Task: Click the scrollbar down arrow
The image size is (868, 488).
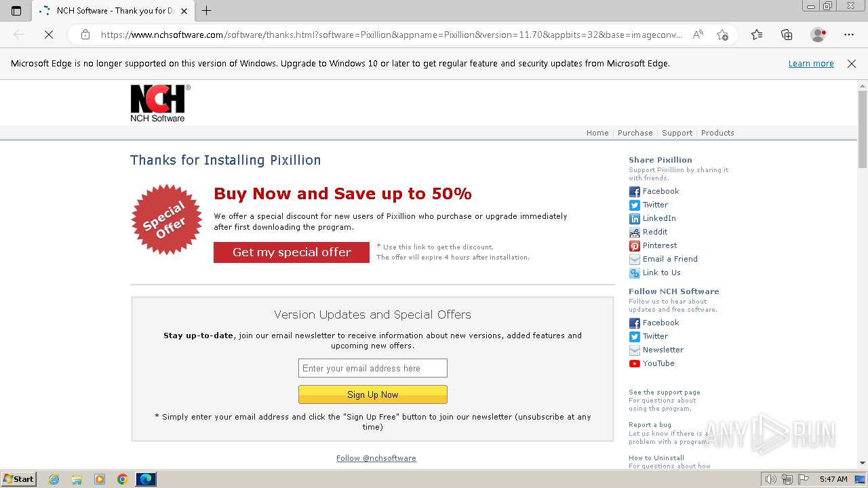Action: pos(863,463)
